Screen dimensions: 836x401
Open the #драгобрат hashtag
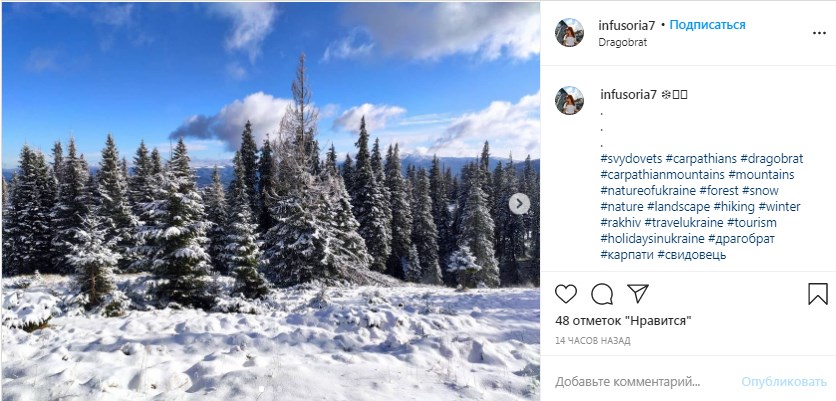[741, 239]
